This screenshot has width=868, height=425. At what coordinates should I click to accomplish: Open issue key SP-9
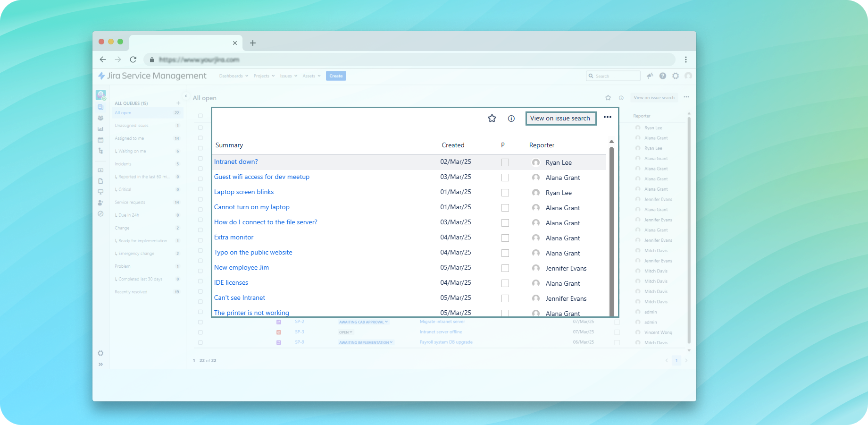click(300, 342)
